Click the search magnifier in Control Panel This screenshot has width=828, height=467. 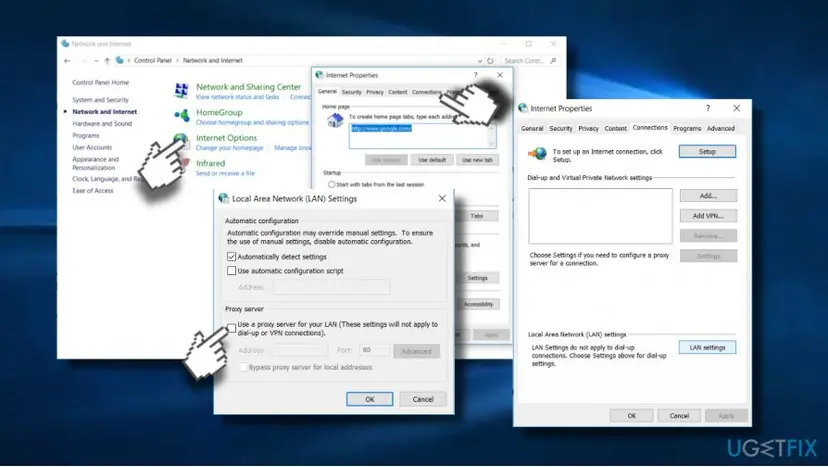(x=553, y=61)
